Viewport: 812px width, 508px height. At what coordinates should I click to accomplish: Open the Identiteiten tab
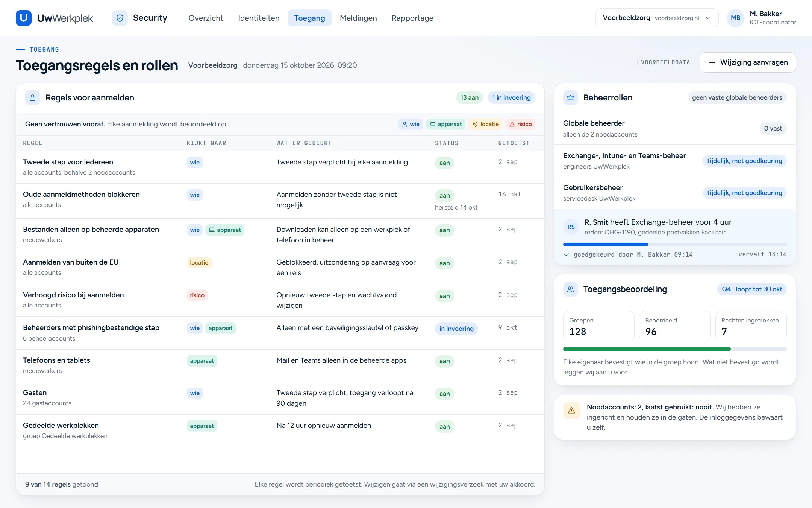tap(259, 18)
